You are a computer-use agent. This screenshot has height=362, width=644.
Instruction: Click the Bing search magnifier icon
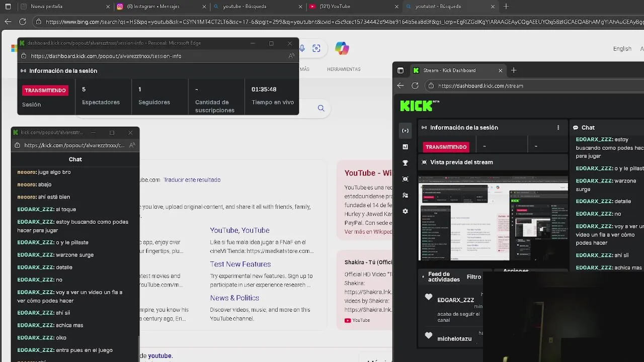coord(321,108)
